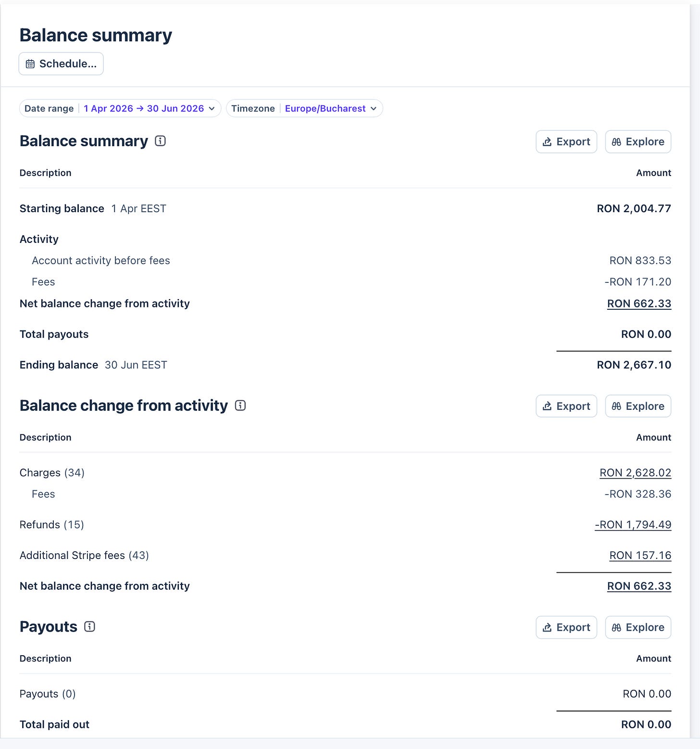Click binoculars icon in Balance summary Explore button
Screen dimensions: 700x749
coord(616,142)
